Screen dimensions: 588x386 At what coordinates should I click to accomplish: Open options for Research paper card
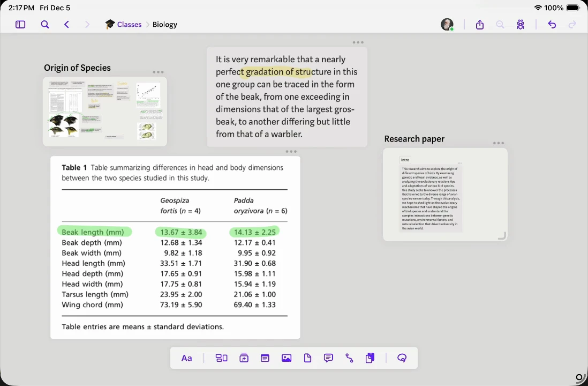(499, 143)
